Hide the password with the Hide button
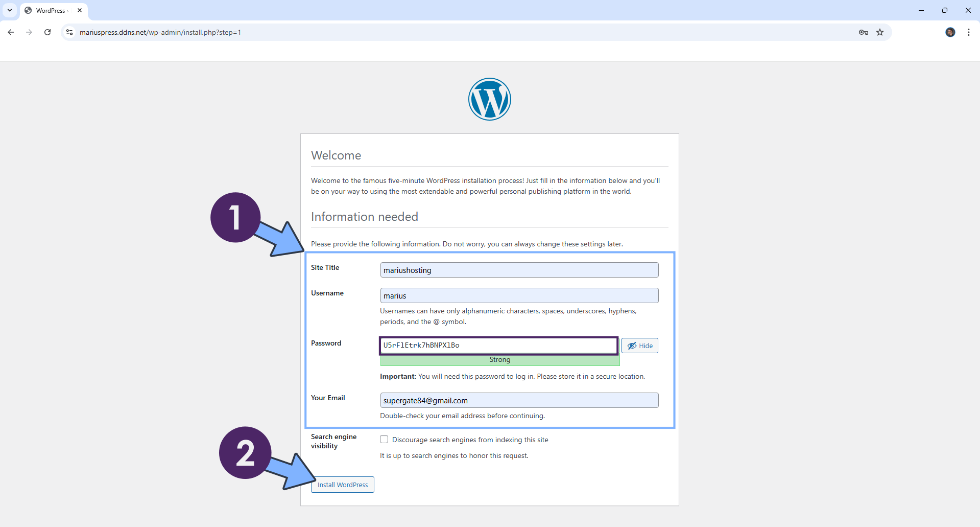The image size is (980, 527). click(640, 346)
